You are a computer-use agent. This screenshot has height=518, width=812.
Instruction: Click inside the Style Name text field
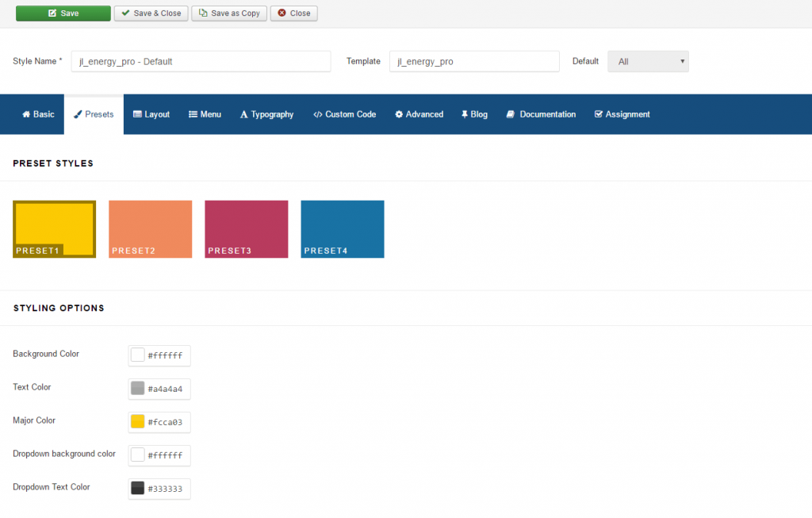point(201,61)
